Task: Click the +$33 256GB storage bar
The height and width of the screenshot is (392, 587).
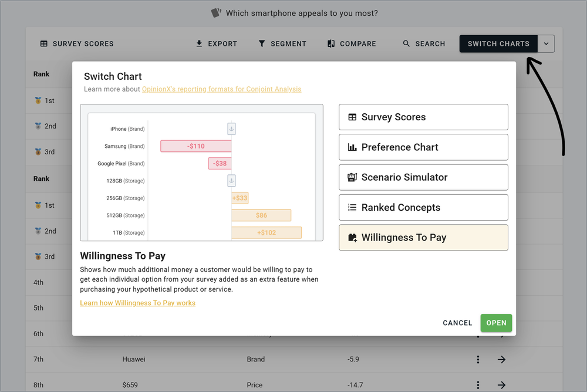Action: coord(240,198)
